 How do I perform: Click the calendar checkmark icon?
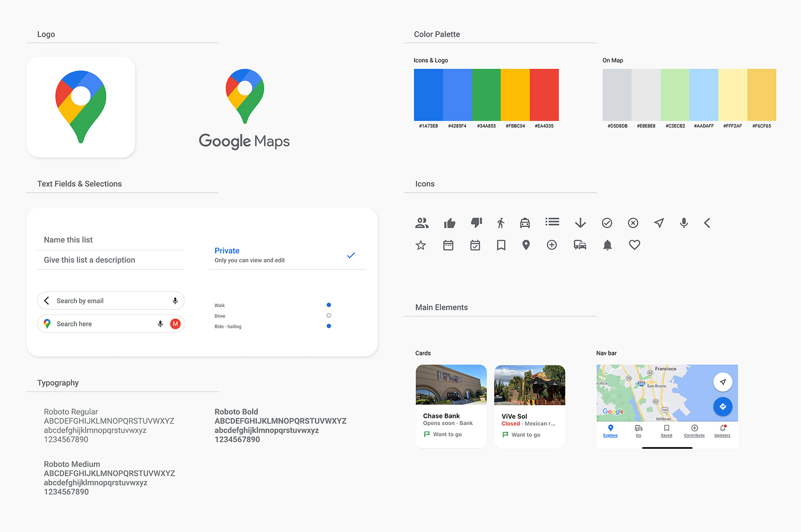(x=475, y=245)
